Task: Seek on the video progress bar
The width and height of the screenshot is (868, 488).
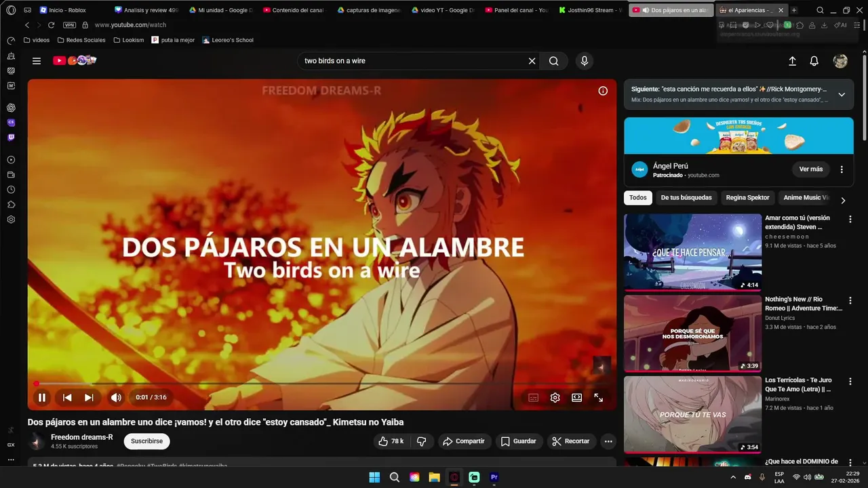Action: point(321,384)
